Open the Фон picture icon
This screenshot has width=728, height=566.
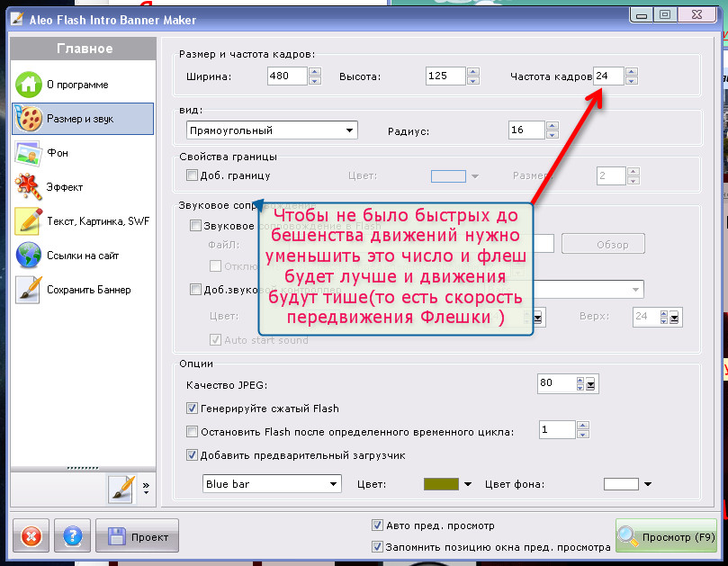click(x=28, y=153)
